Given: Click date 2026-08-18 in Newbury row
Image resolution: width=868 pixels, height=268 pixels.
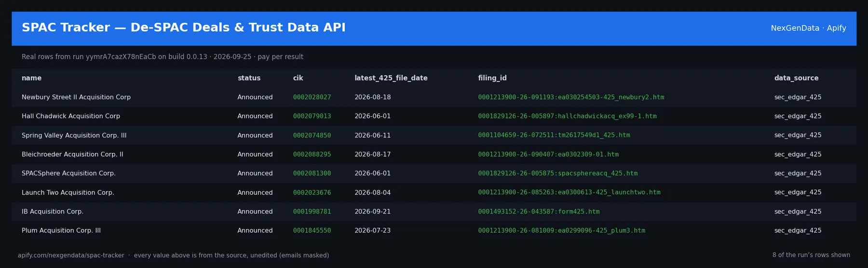Looking at the screenshot, I should click(373, 97).
